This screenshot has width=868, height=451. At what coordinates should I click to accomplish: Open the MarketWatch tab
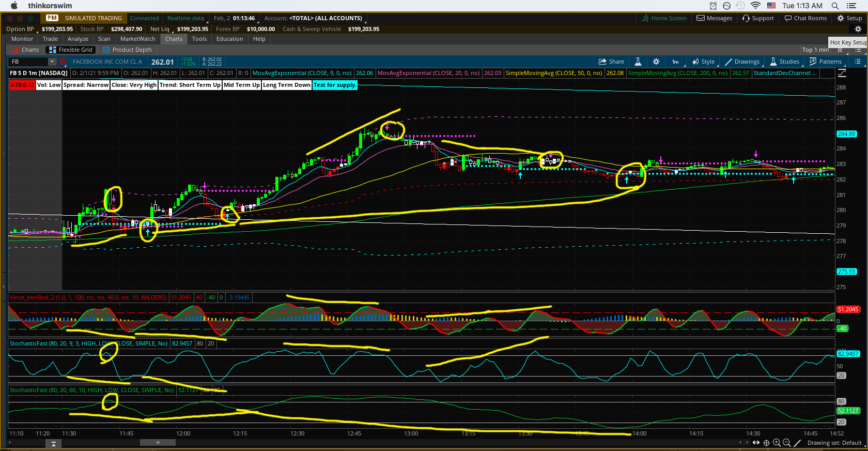click(x=137, y=39)
